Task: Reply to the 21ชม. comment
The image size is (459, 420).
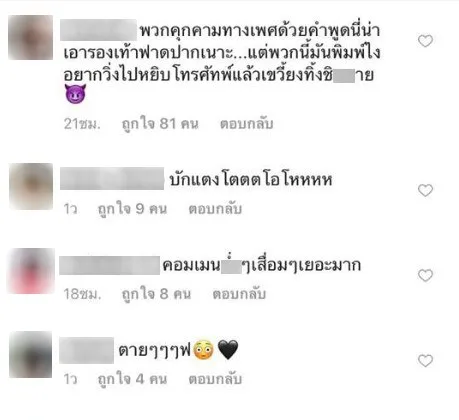Action: point(246,124)
